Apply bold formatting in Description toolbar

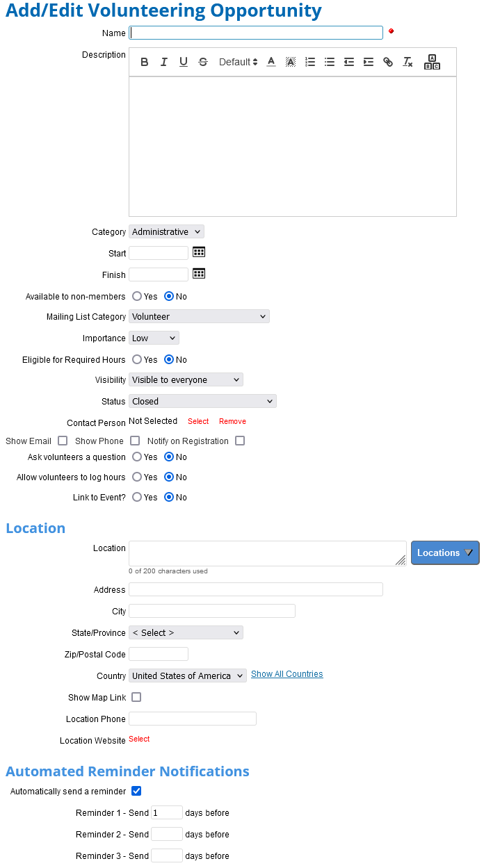[x=145, y=62]
